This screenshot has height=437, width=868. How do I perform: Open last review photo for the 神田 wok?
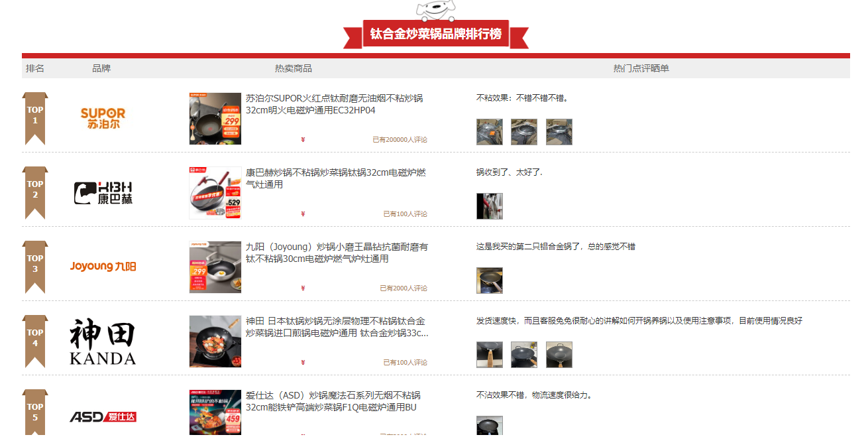[x=559, y=355]
